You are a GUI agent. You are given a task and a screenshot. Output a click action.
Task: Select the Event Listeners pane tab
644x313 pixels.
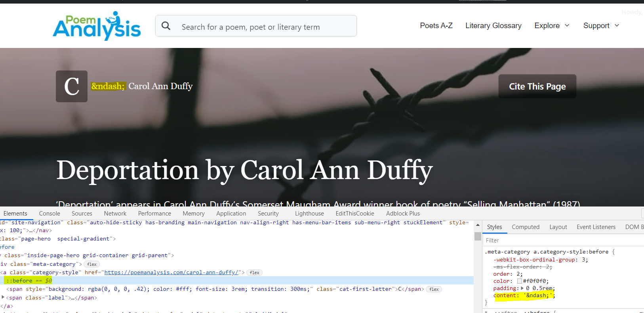pyautogui.click(x=596, y=227)
